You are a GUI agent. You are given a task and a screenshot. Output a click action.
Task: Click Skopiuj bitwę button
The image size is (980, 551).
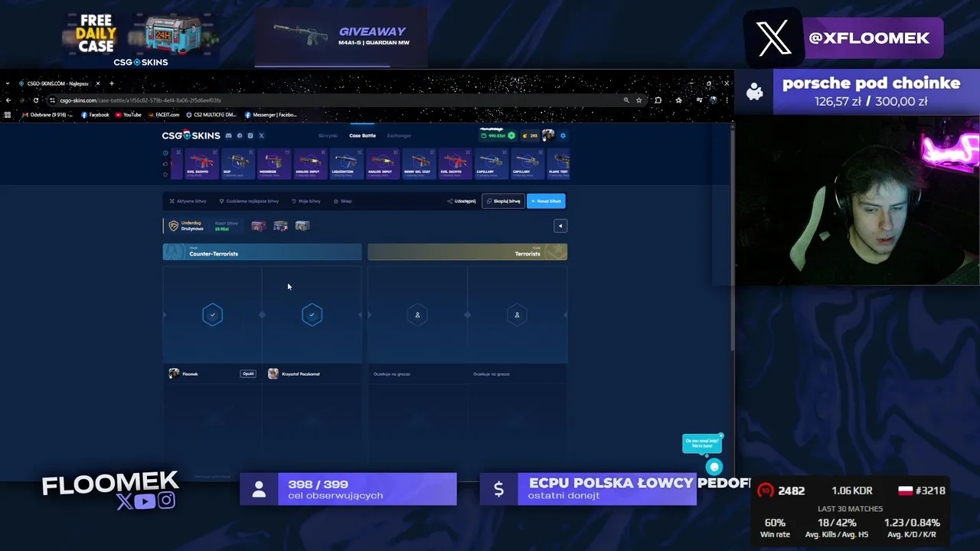(x=503, y=201)
